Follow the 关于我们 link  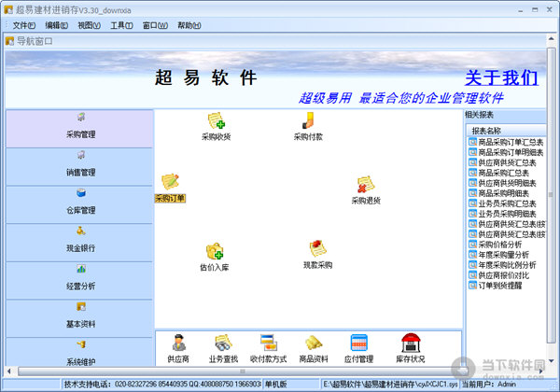[501, 77]
